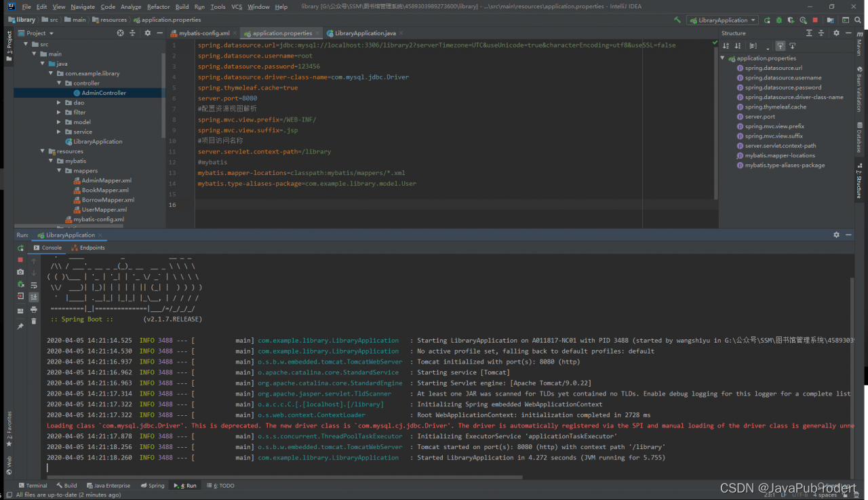This screenshot has width=868, height=500.
Task: Locate current file in Project panel
Action: (120, 33)
